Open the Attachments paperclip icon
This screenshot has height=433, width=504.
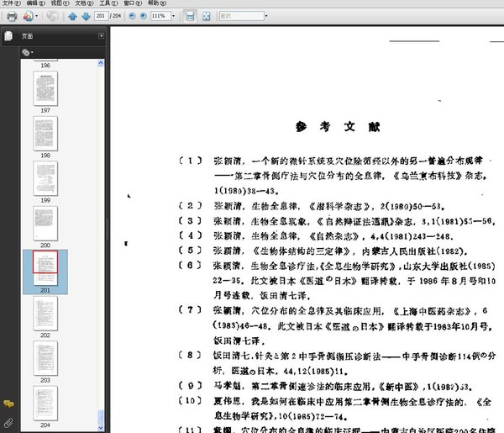(8, 422)
